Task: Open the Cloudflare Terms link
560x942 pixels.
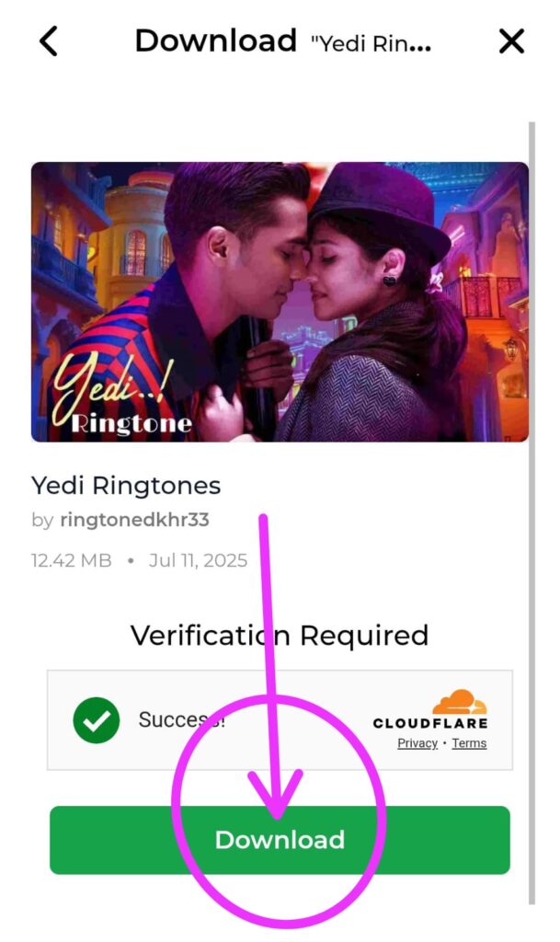Action: click(x=469, y=743)
